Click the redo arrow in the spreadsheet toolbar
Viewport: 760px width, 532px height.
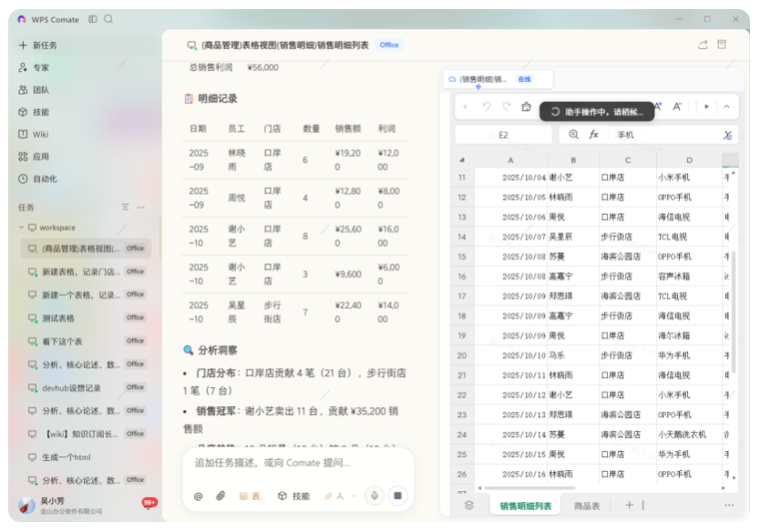507,107
